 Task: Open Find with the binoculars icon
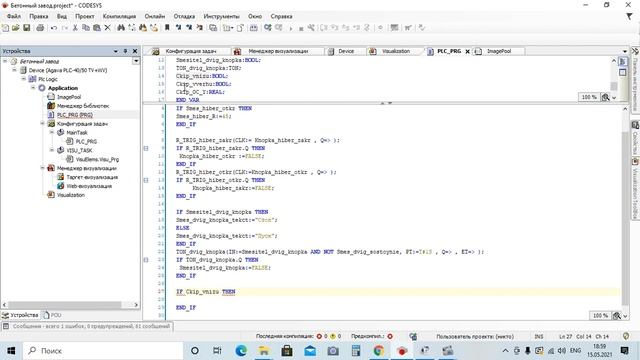pos(121,28)
